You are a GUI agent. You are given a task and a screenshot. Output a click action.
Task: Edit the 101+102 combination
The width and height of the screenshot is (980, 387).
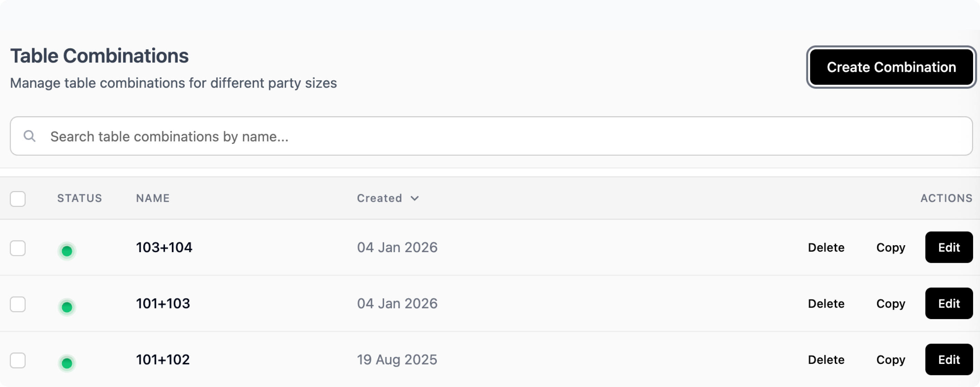(x=949, y=360)
